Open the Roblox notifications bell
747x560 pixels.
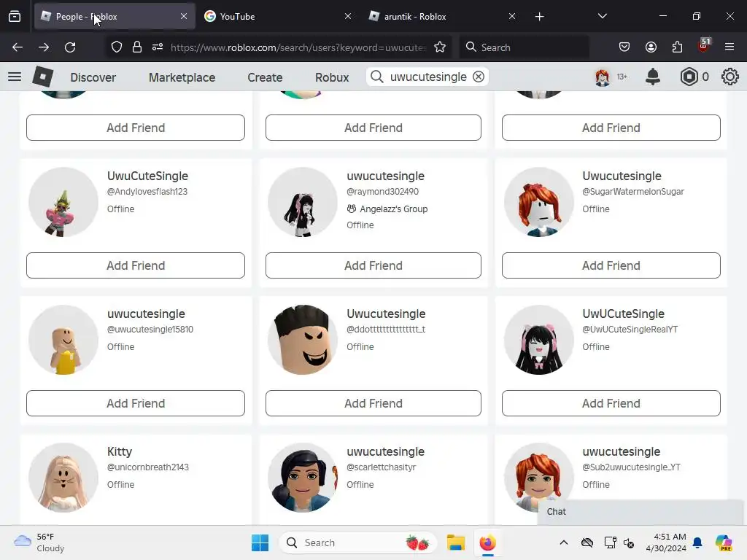653,77
